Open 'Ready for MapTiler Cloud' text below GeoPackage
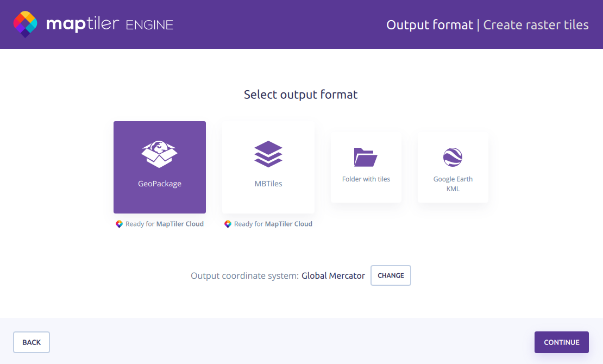603x364 pixels. point(164,224)
